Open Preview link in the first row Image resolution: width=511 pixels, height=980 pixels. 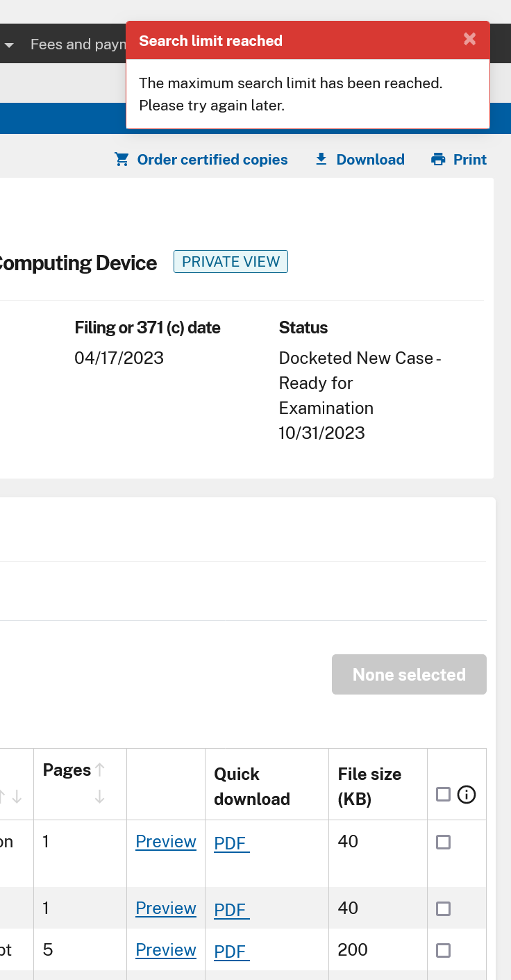166,842
